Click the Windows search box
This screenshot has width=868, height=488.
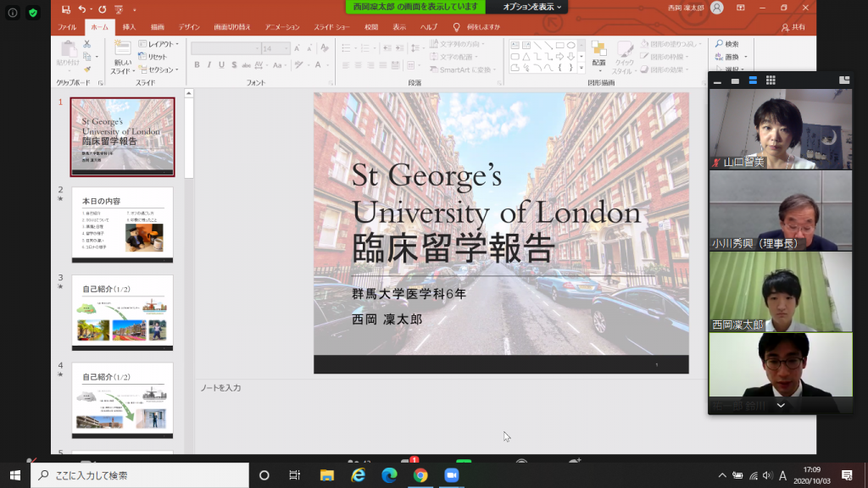pos(140,475)
